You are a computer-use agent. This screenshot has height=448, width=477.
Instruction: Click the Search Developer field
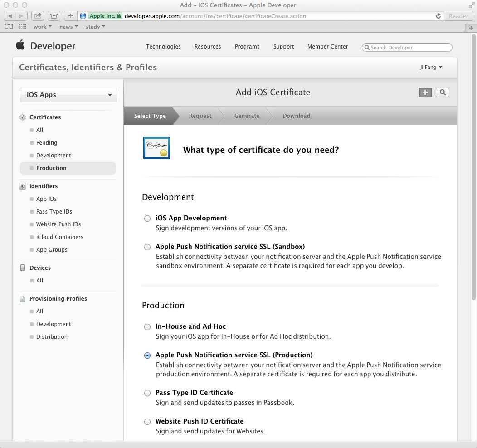click(x=407, y=48)
